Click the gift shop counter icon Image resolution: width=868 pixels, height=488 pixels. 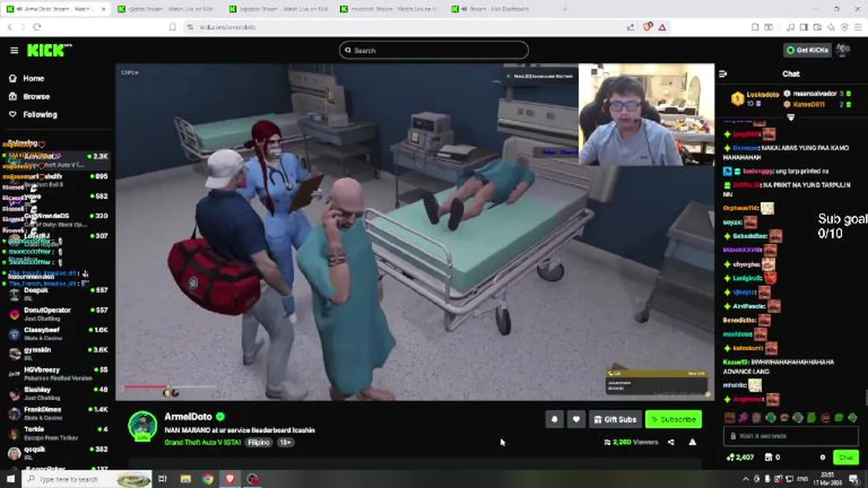pyautogui.click(x=773, y=457)
